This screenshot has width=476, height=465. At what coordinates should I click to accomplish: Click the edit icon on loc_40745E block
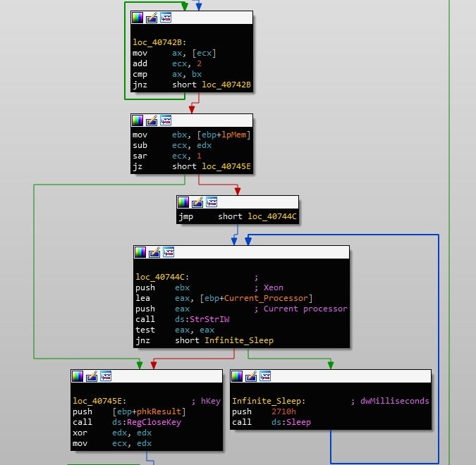(91, 376)
